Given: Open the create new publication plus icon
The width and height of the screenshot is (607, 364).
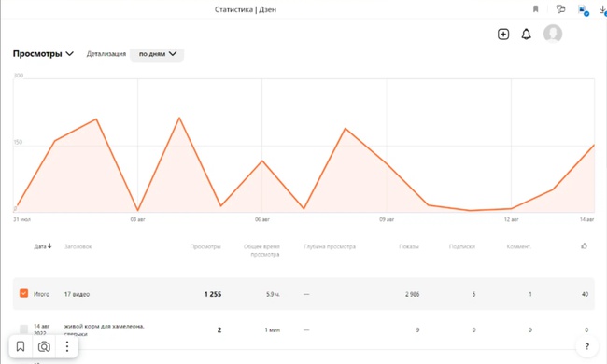Looking at the screenshot, I should (x=502, y=34).
